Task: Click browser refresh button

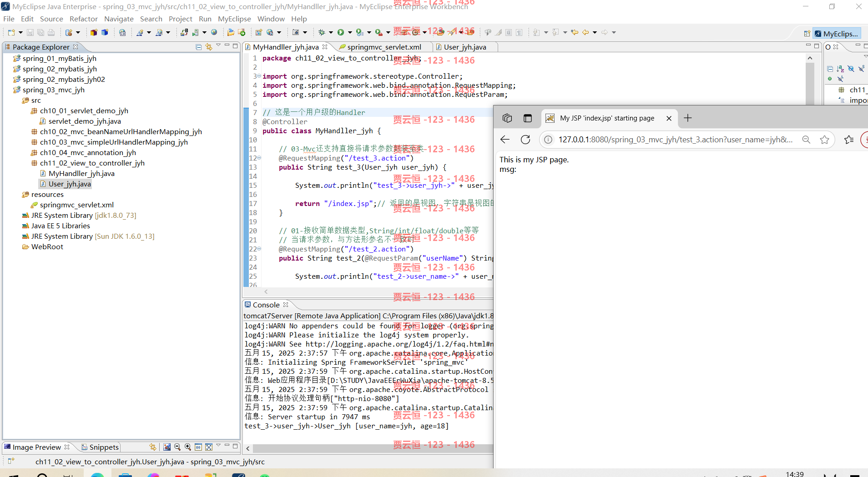Action: pyautogui.click(x=525, y=140)
